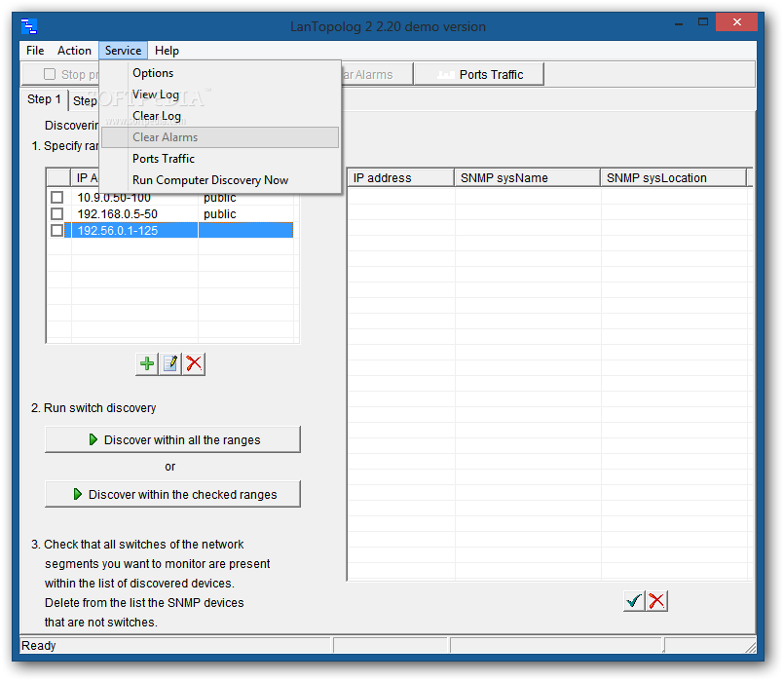Select the 192.168.0.5-50 range row
This screenshot has width=784, height=681.
pos(170,214)
